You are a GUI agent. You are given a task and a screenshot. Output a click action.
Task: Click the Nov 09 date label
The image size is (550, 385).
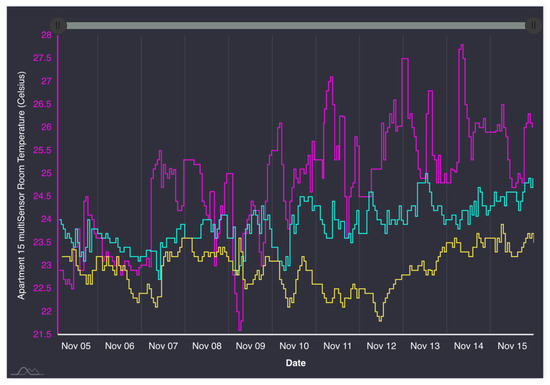click(x=250, y=346)
